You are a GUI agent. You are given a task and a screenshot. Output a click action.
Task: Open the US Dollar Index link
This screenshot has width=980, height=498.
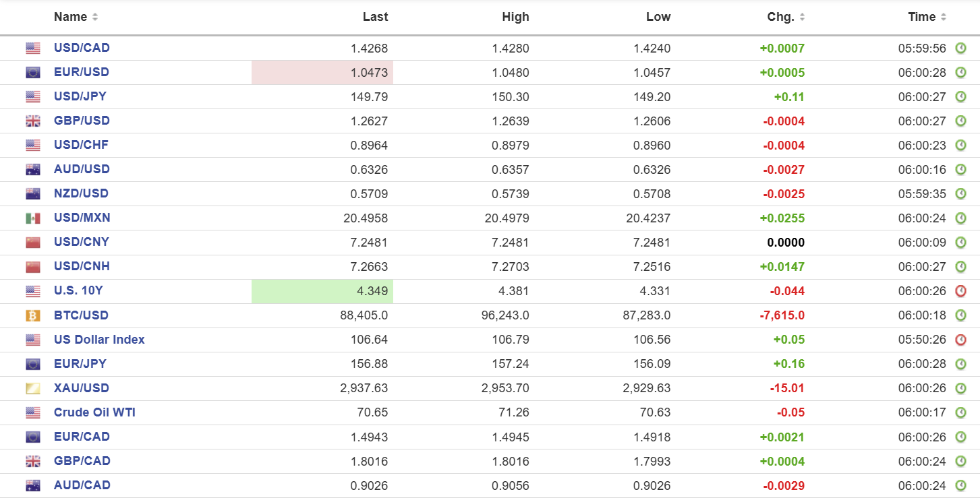point(99,340)
